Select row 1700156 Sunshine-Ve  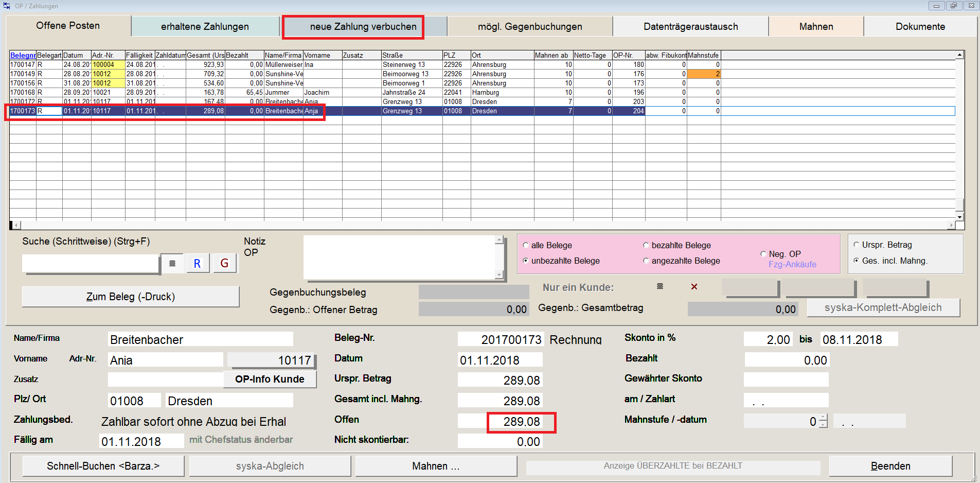click(x=482, y=83)
